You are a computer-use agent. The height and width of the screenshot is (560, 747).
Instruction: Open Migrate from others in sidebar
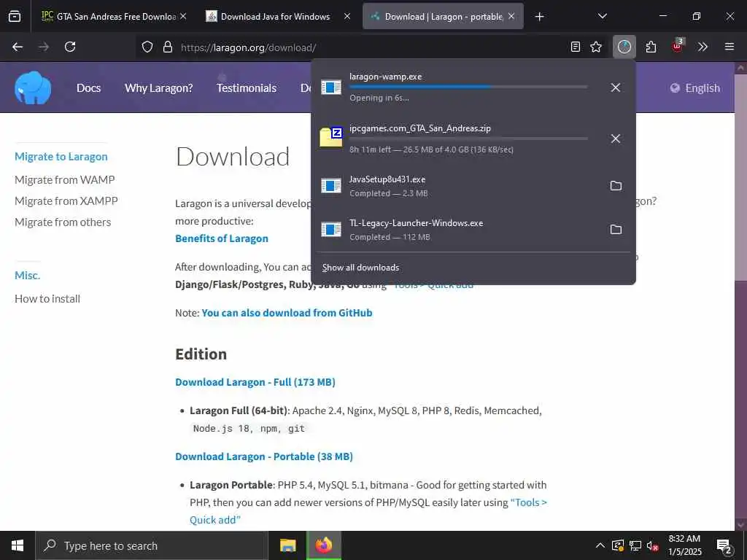(x=63, y=222)
